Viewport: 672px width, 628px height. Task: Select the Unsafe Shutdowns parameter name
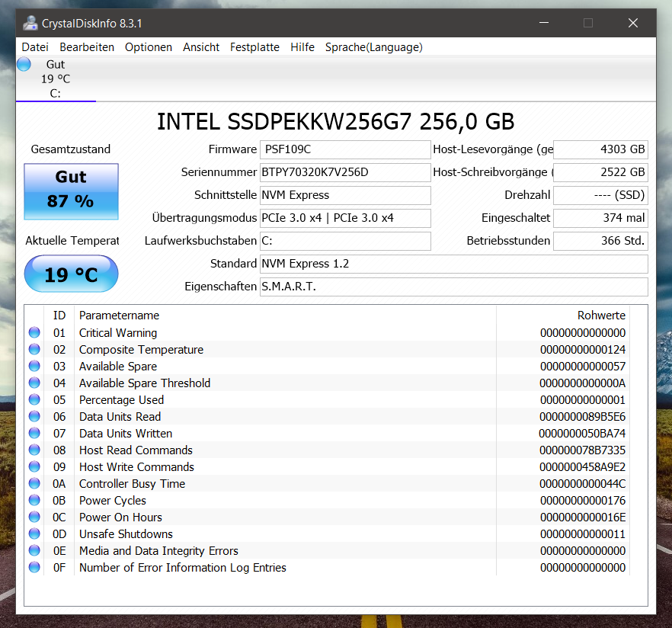coord(126,533)
